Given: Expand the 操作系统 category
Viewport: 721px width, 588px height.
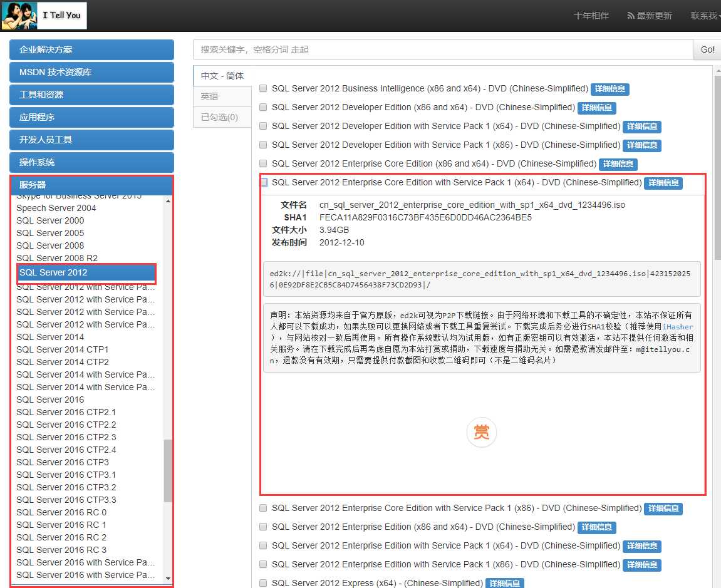Looking at the screenshot, I should (x=91, y=162).
